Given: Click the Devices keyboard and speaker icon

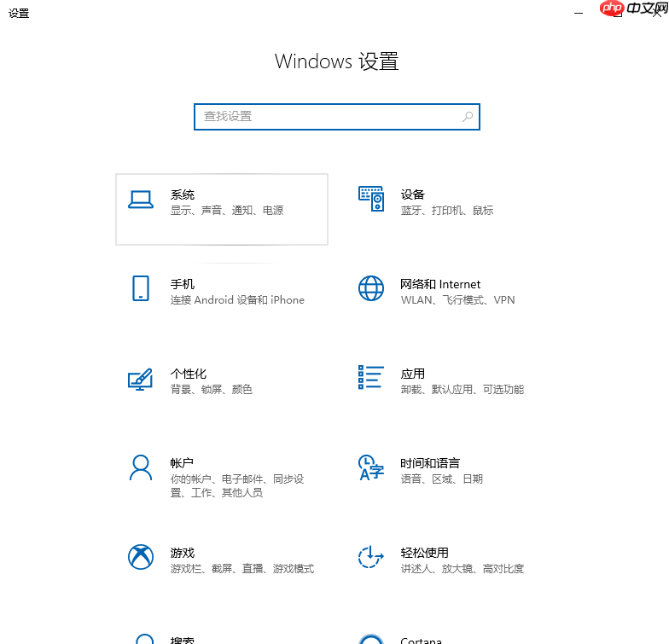Looking at the screenshot, I should (370, 199).
